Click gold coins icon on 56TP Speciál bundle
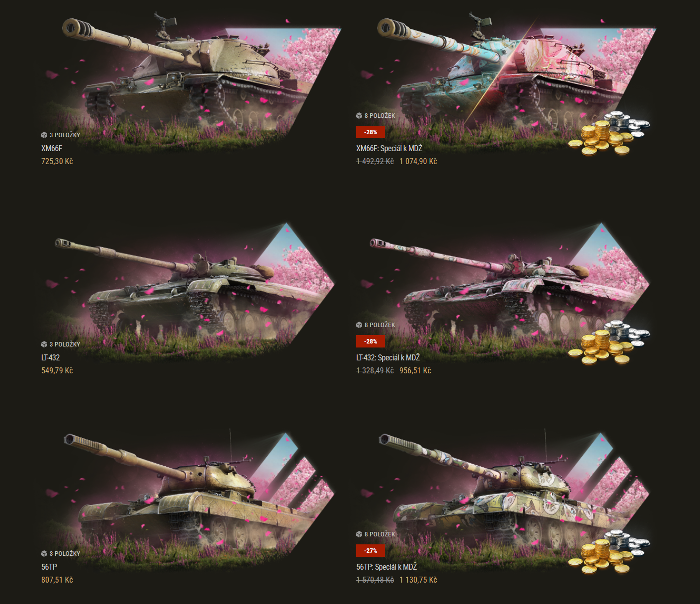 [x=609, y=552]
